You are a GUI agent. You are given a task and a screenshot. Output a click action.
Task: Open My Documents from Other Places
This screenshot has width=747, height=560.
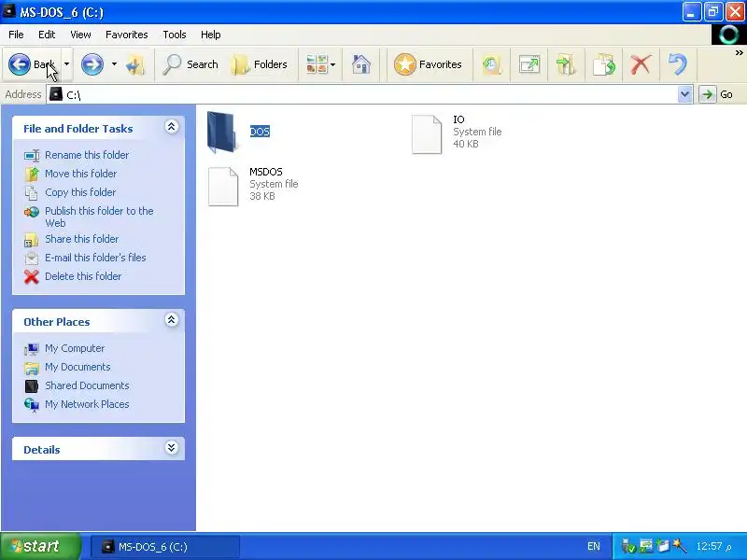pos(78,367)
